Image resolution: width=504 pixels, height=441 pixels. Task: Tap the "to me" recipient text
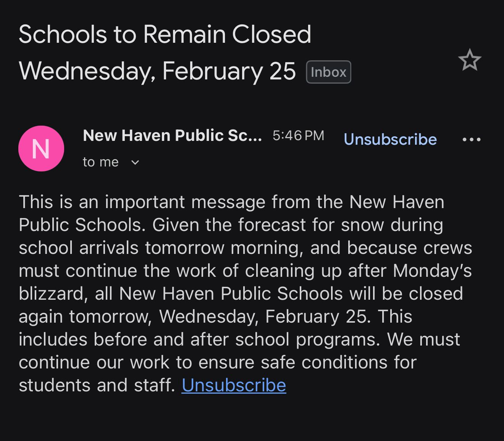(101, 162)
